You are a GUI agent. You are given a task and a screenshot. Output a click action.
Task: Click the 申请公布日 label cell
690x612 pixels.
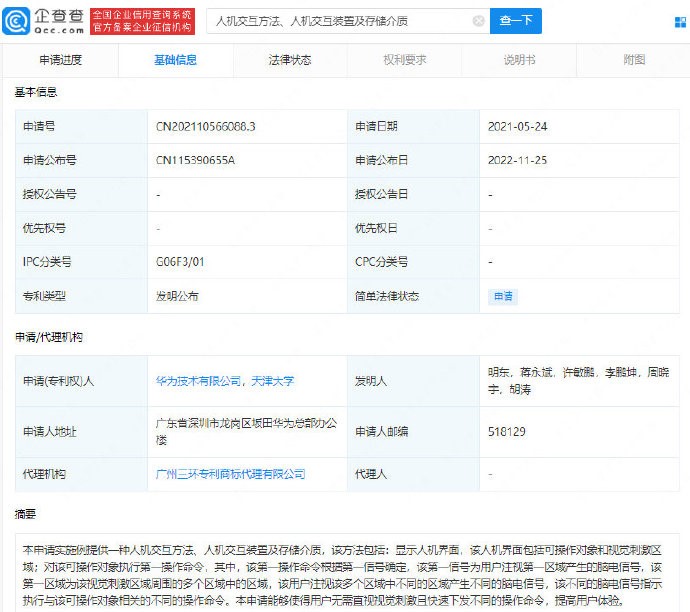point(414,160)
